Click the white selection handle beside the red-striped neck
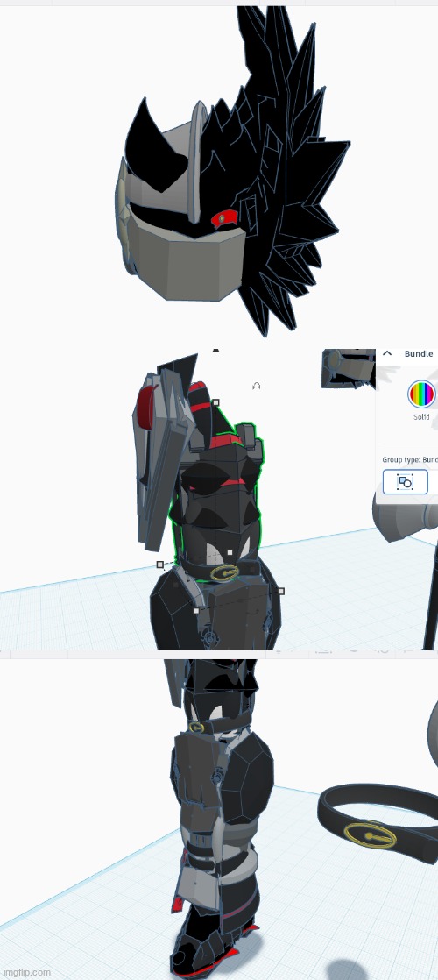The image size is (438, 980). click(x=215, y=403)
